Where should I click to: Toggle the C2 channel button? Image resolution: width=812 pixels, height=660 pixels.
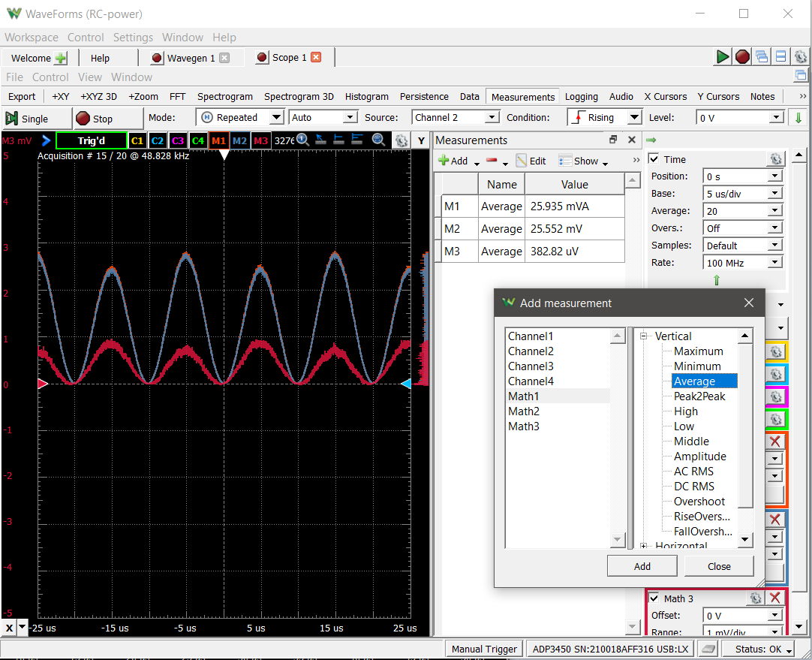(x=158, y=140)
